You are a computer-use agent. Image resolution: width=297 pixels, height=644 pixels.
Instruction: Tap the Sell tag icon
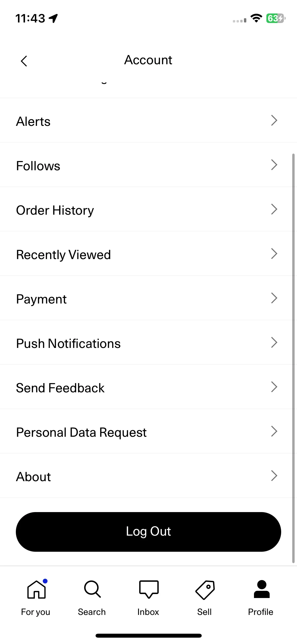(x=205, y=590)
